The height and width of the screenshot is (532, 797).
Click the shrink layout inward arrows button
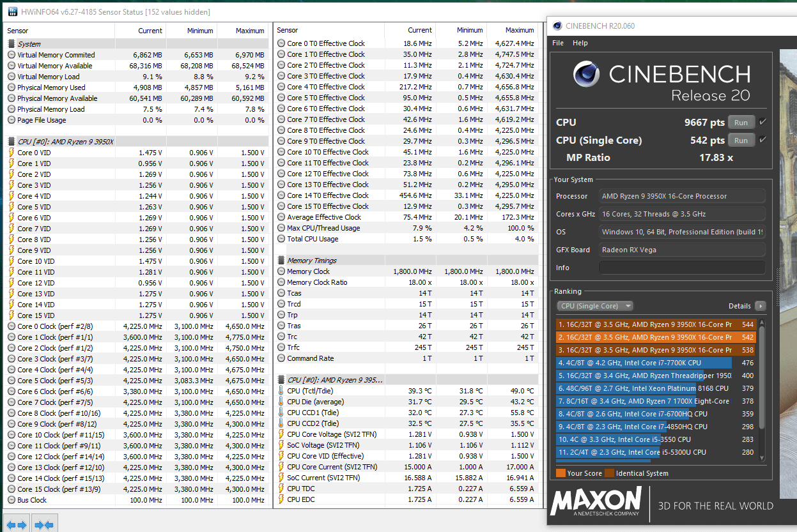pyautogui.click(x=43, y=525)
